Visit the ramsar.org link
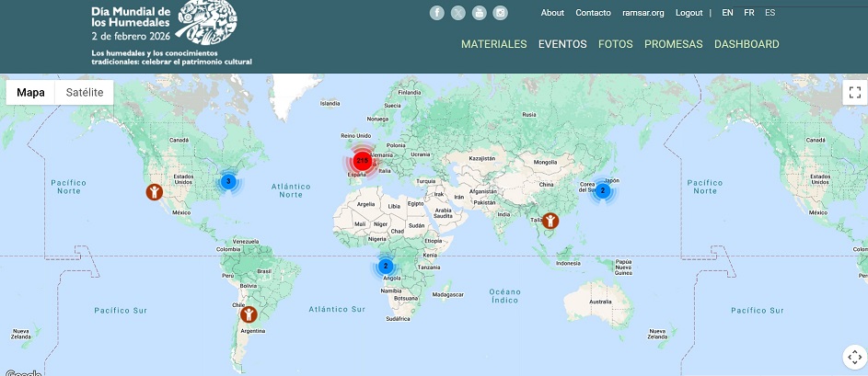Screen dimensions: 868x376 (643, 13)
